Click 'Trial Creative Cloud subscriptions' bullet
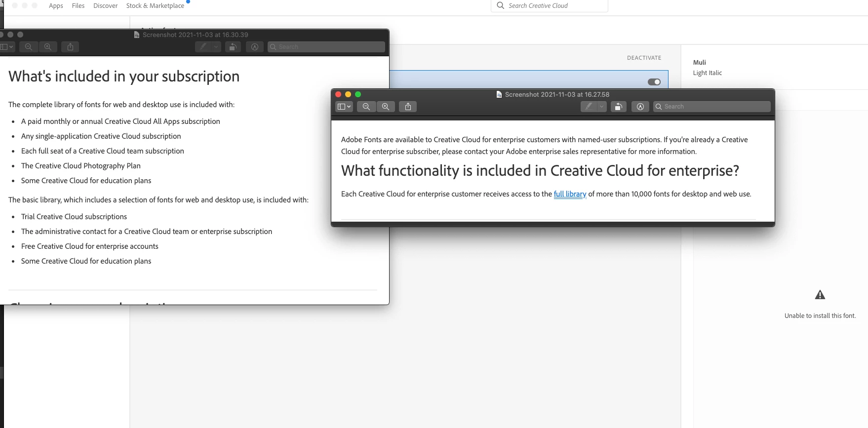Screen dimensions: 868x428 click(74, 217)
